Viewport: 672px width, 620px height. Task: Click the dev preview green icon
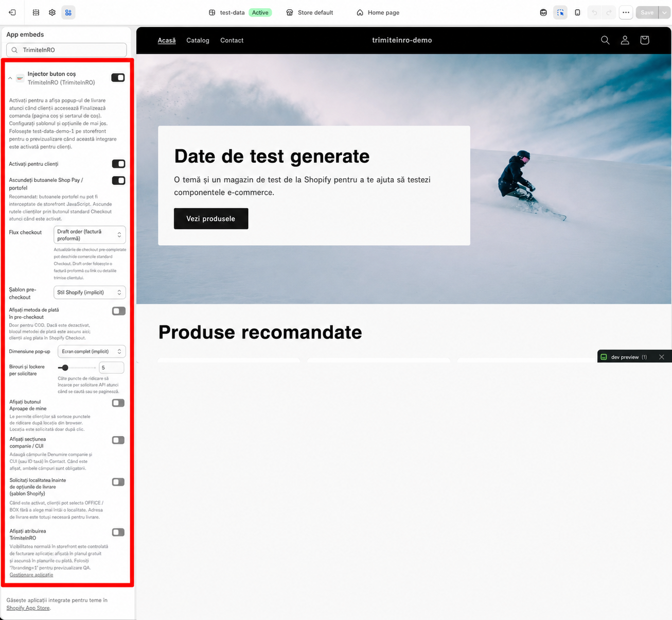604,357
